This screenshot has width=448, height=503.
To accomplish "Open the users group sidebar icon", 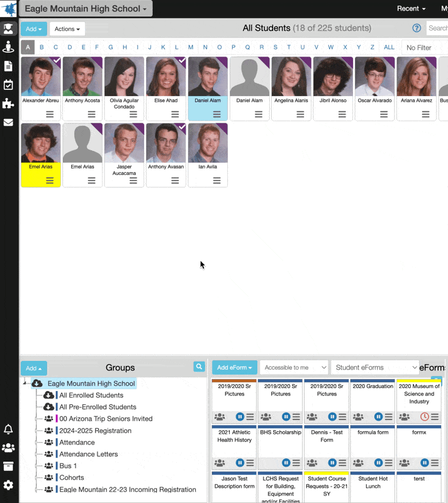I will click(8, 448).
